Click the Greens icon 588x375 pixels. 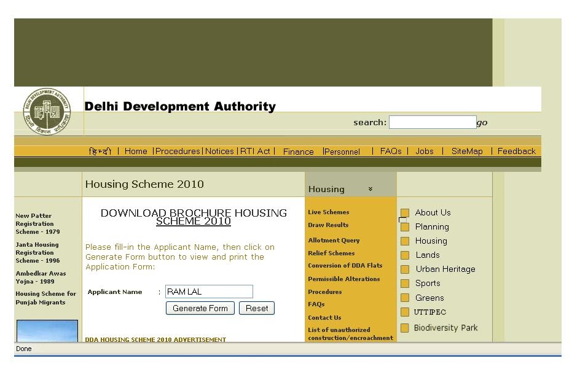point(406,298)
